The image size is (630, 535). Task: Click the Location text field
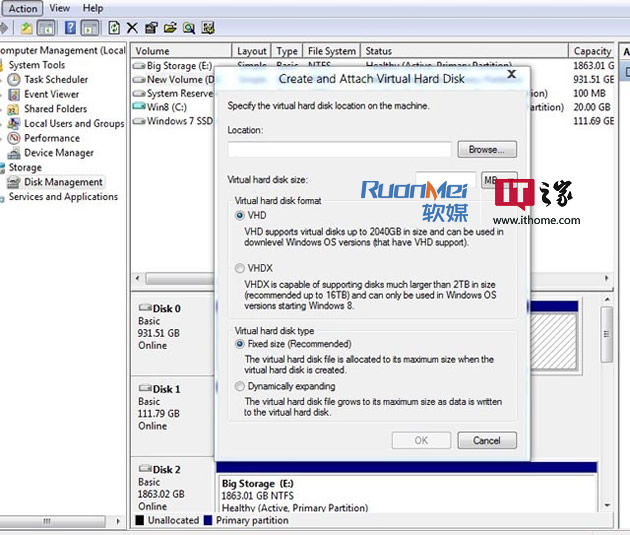[x=340, y=149]
